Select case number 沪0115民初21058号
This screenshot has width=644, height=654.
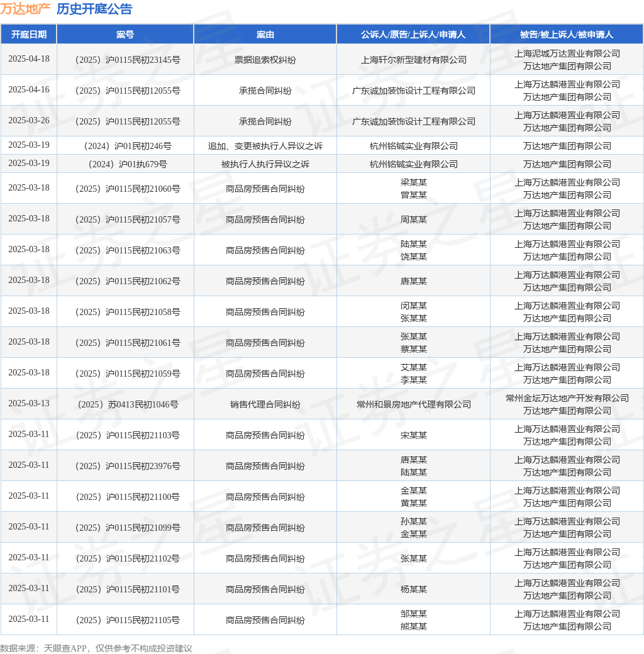click(x=128, y=312)
